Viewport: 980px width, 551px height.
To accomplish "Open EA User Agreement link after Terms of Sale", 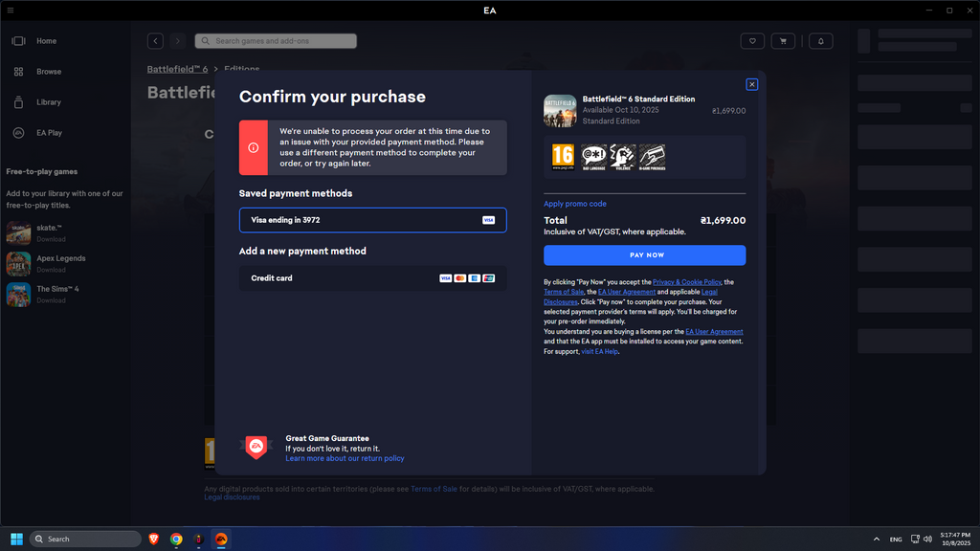I will (x=627, y=293).
